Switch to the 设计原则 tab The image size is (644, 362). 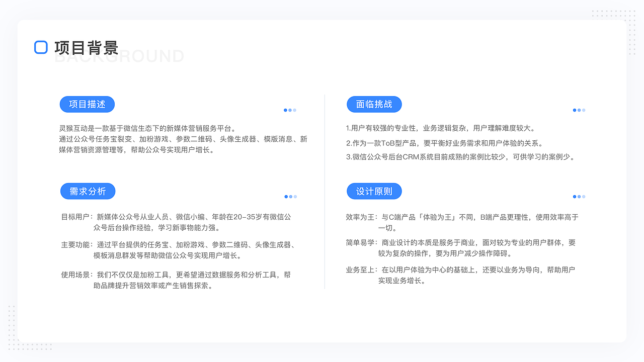pos(374,191)
